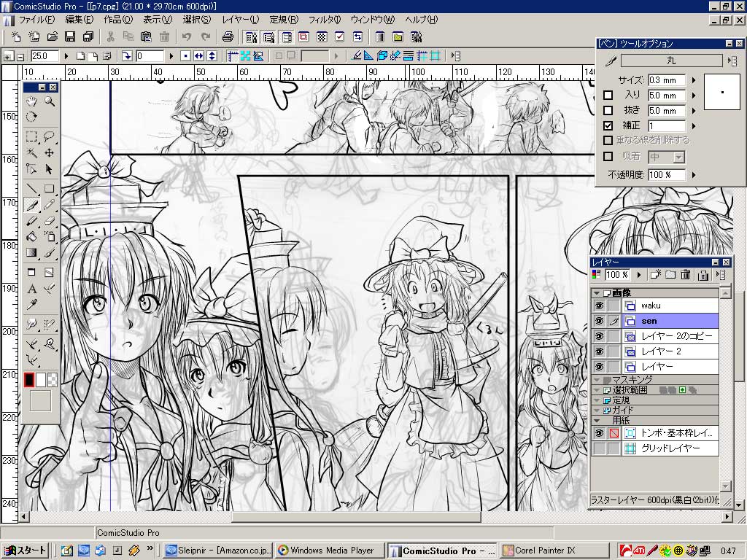
Task: Open the サイズ value arrow
Action: pyautogui.click(x=694, y=80)
